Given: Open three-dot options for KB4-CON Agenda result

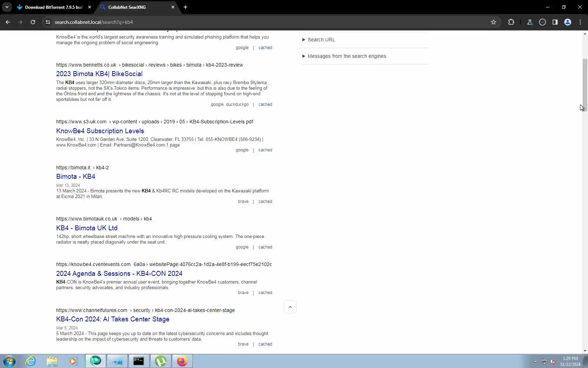Looking at the screenshot, I should click(x=253, y=293).
